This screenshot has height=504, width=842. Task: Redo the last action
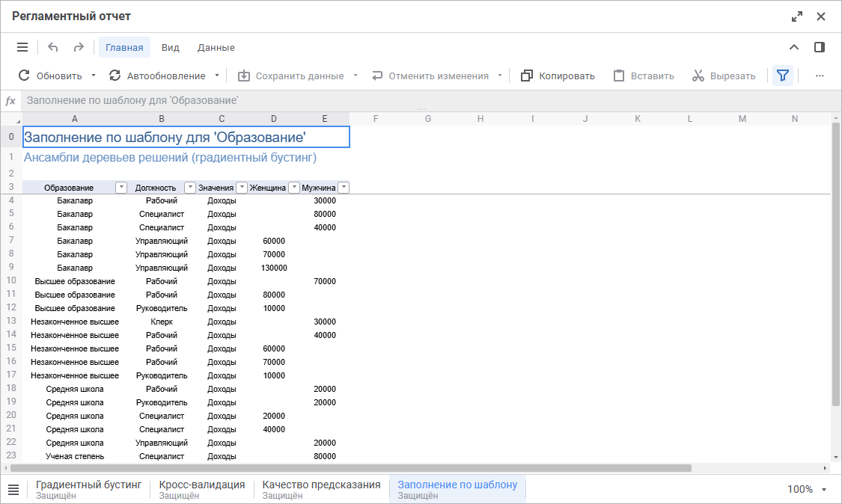tap(79, 47)
